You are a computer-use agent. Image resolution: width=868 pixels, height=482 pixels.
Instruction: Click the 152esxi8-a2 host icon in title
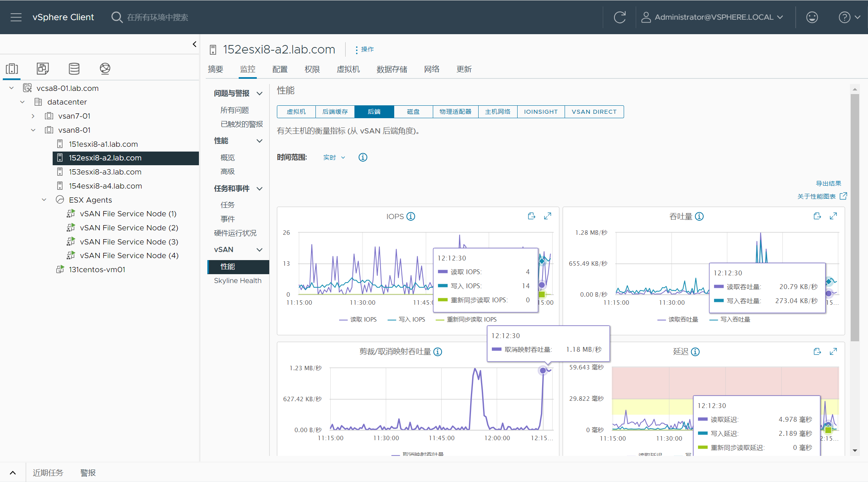tap(213, 49)
